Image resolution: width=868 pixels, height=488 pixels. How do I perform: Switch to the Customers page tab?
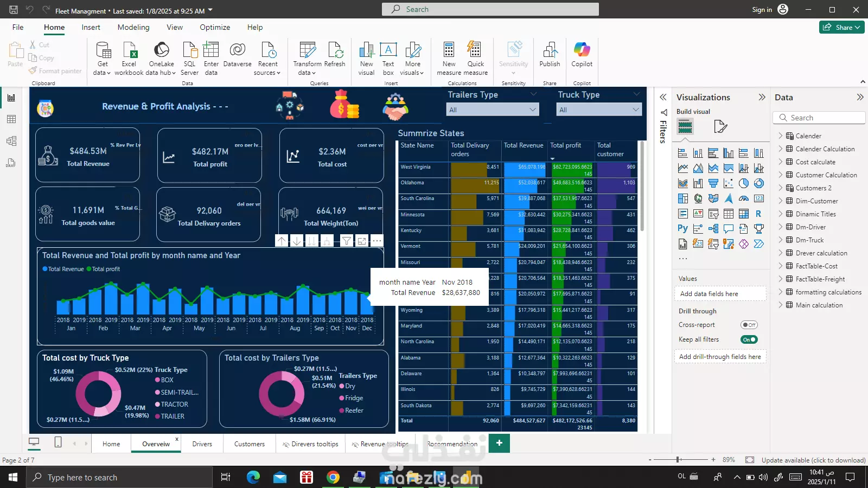250,444
